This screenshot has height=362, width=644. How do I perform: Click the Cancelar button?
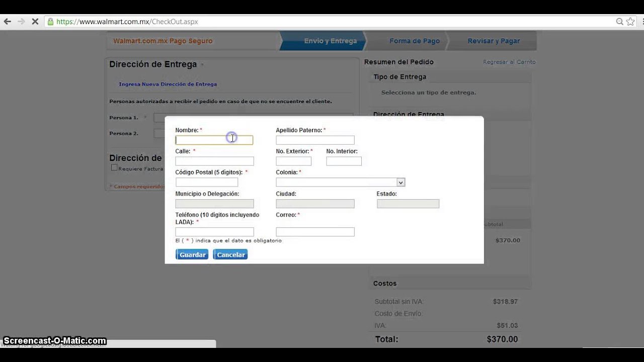(230, 254)
